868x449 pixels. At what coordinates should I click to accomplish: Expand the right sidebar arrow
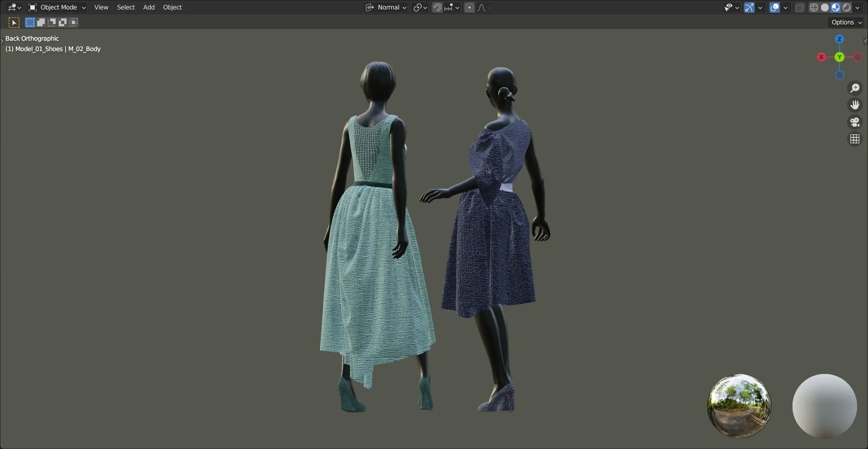tap(865, 41)
